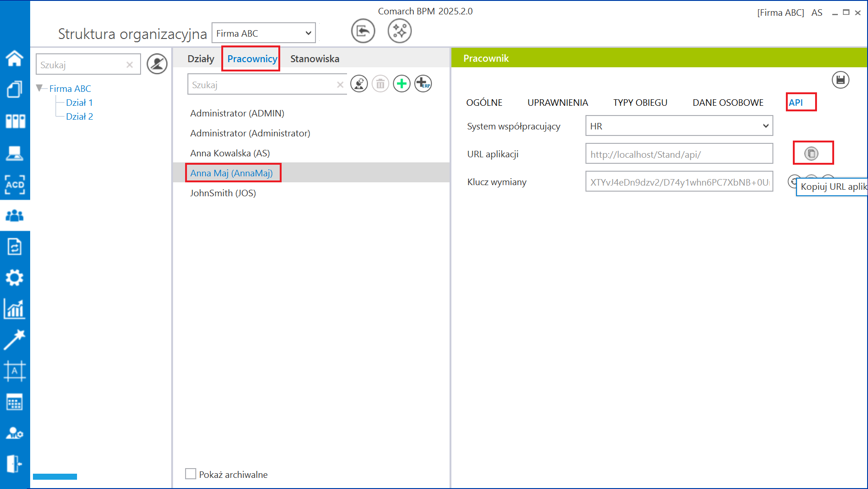Click the exit door icon in sidebar
The image size is (868, 489).
(x=14, y=464)
